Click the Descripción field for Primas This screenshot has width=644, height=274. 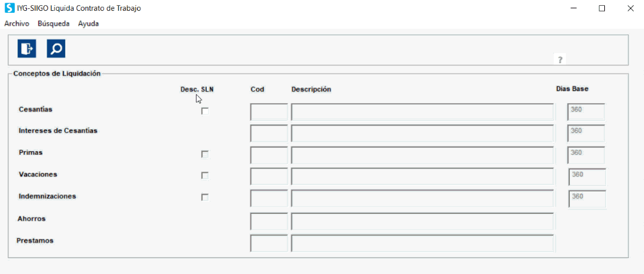click(423, 155)
